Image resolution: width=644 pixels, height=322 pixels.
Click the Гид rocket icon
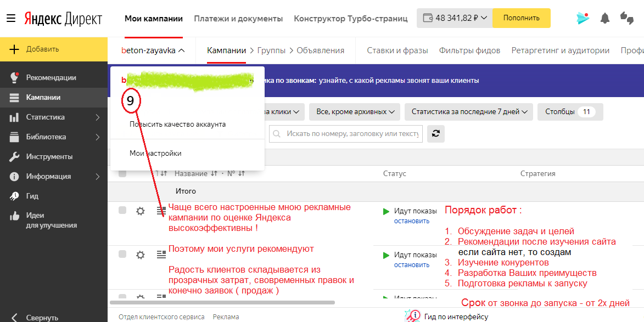[x=14, y=196]
